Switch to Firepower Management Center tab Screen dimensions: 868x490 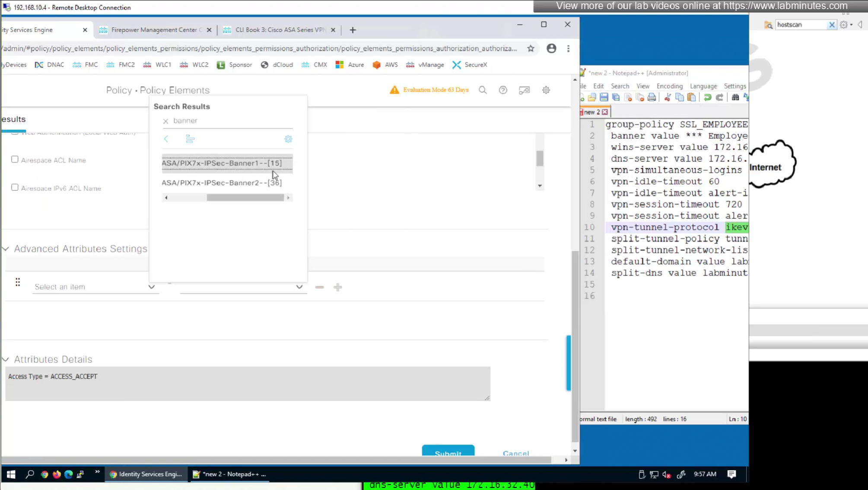(x=154, y=30)
